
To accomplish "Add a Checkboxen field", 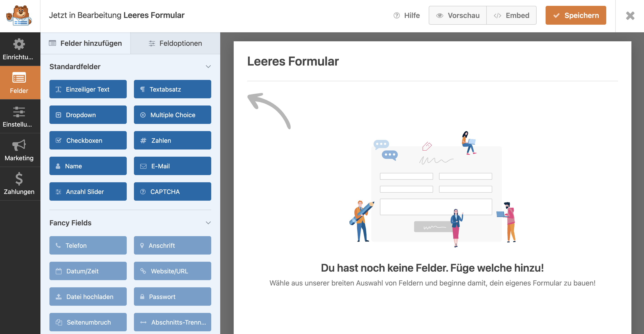I will click(x=88, y=140).
